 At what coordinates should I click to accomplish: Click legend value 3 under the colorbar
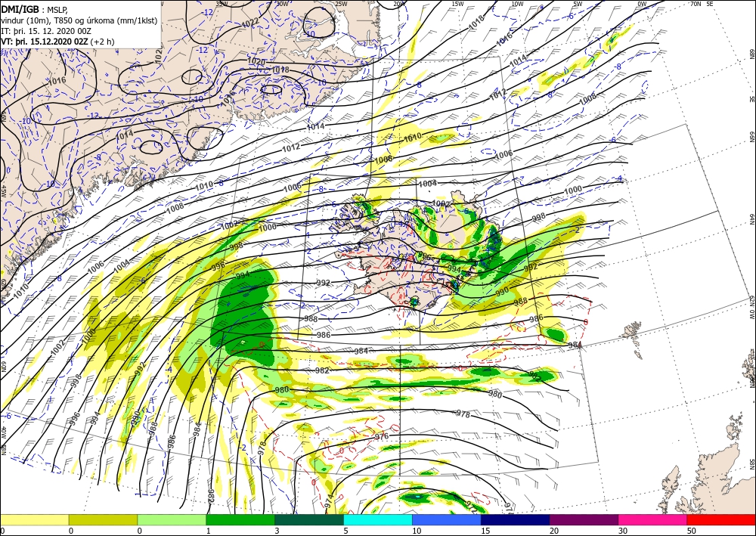tap(277, 531)
